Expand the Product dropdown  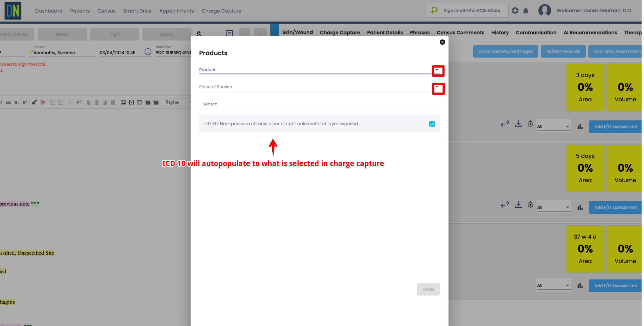(x=437, y=70)
